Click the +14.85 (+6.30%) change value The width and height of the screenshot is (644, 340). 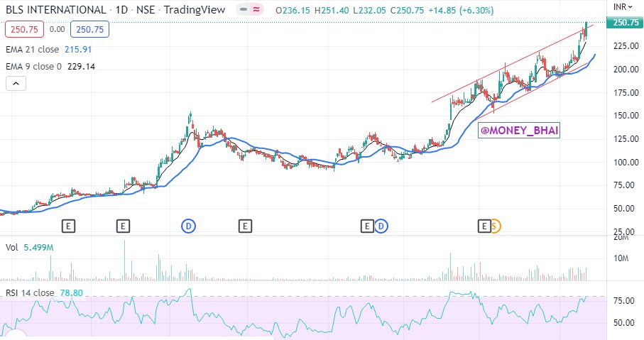(461, 10)
